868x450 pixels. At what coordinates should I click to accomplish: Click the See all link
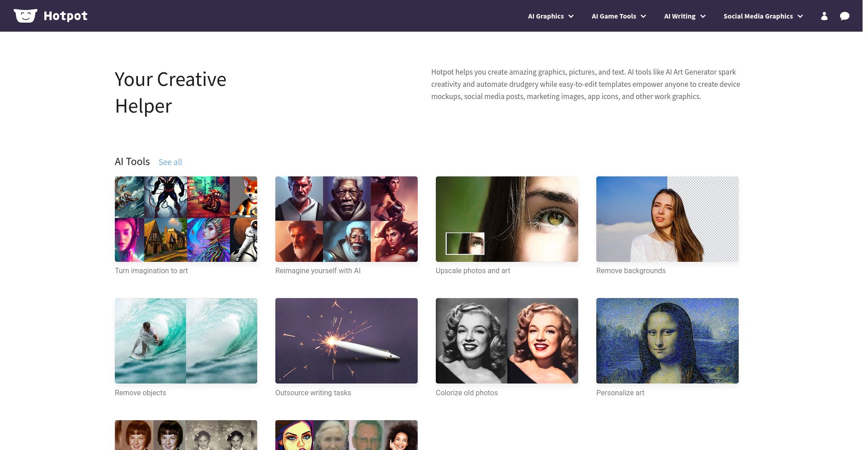170,162
